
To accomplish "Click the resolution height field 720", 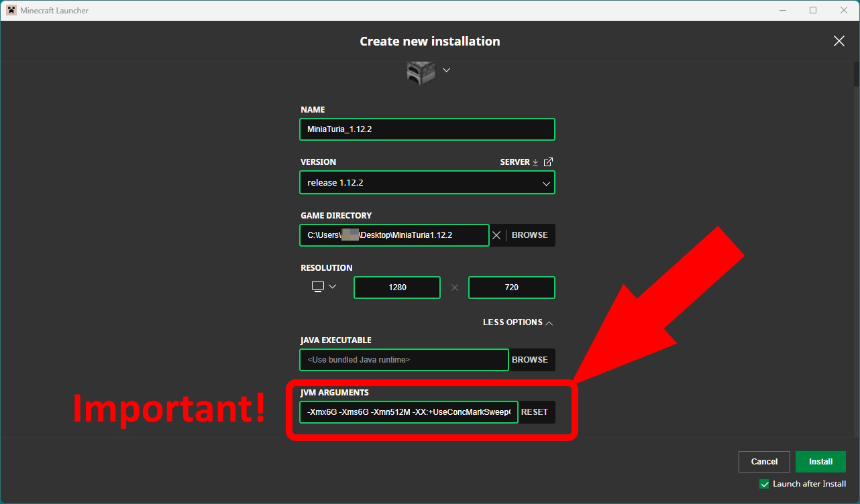I will [512, 288].
